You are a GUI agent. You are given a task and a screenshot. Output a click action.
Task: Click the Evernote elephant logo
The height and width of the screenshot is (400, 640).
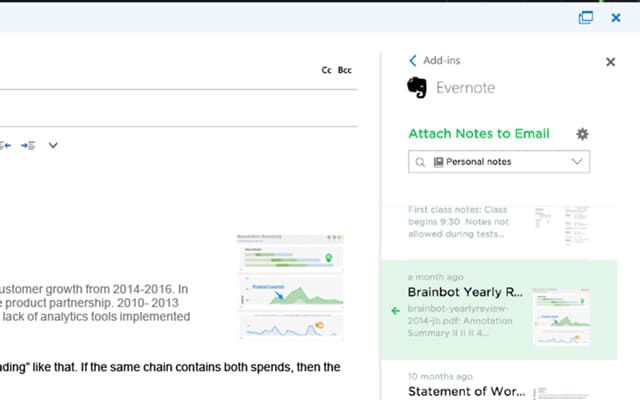(x=417, y=87)
